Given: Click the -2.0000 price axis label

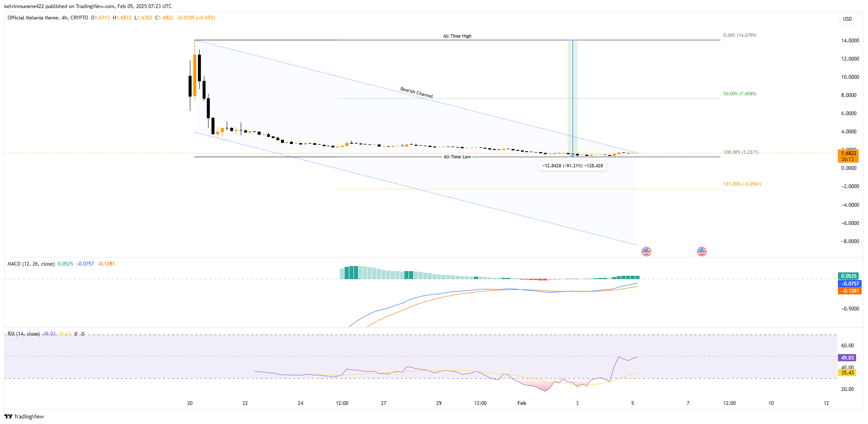Looking at the screenshot, I should [x=850, y=186].
